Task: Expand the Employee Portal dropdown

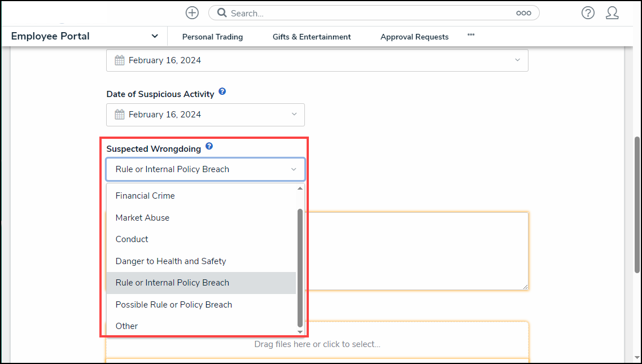Action: click(x=154, y=36)
